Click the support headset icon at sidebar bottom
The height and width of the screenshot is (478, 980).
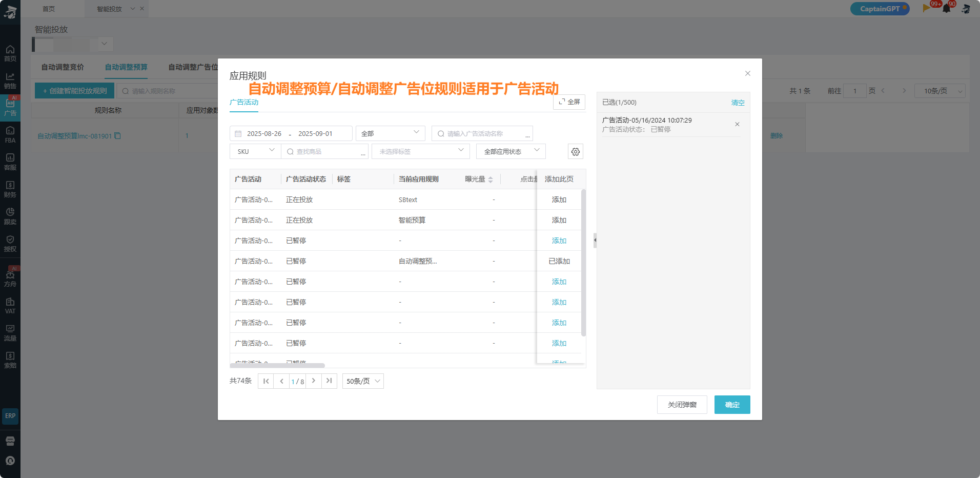10,461
